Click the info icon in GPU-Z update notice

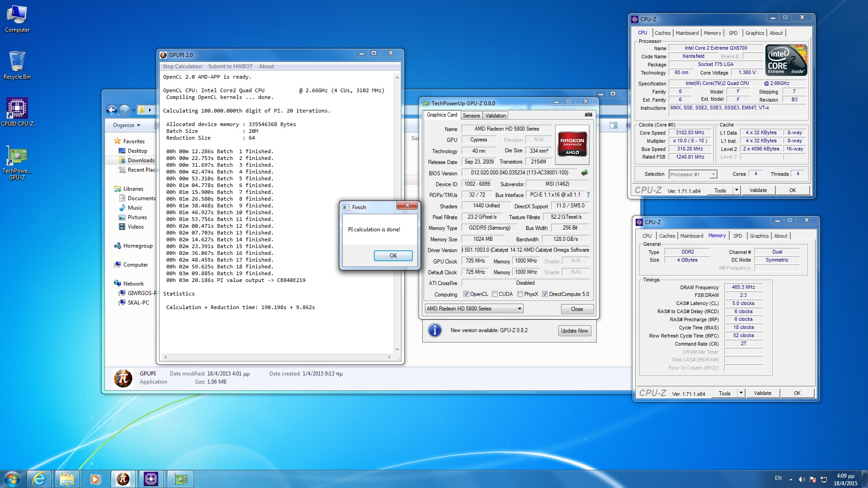click(434, 330)
